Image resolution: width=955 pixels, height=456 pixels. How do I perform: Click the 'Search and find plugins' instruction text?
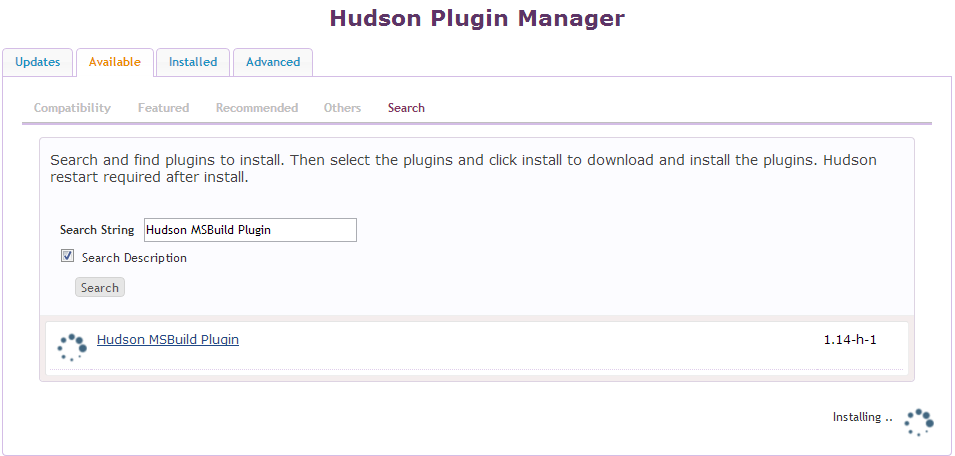463,169
